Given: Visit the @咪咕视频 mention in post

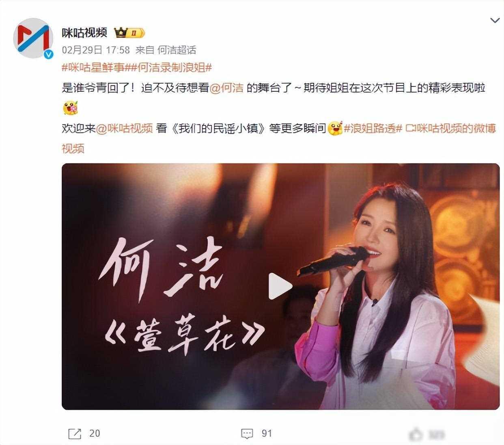Looking at the screenshot, I should click(x=124, y=128).
